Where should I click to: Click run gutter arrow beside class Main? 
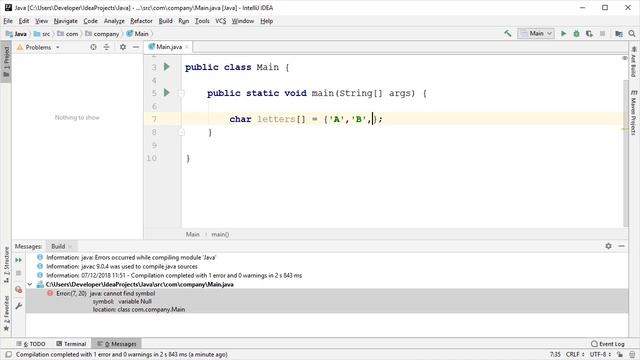167,67
